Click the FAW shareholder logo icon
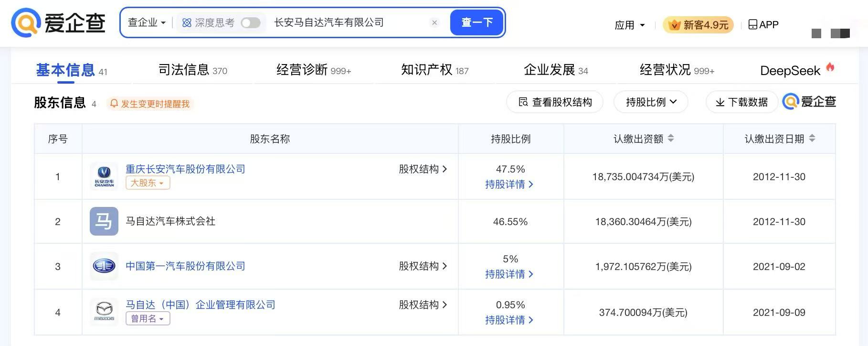The height and width of the screenshot is (346, 868). point(104,266)
